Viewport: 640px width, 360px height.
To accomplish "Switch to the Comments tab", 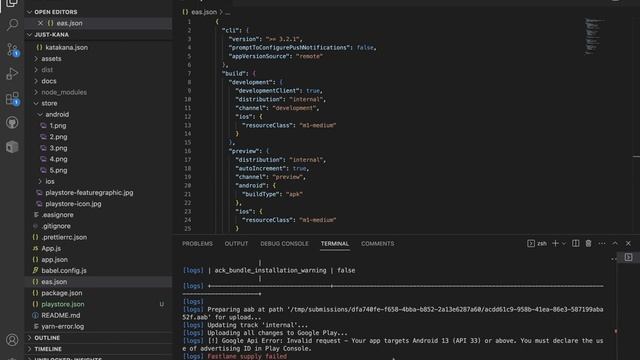I will [x=378, y=244].
